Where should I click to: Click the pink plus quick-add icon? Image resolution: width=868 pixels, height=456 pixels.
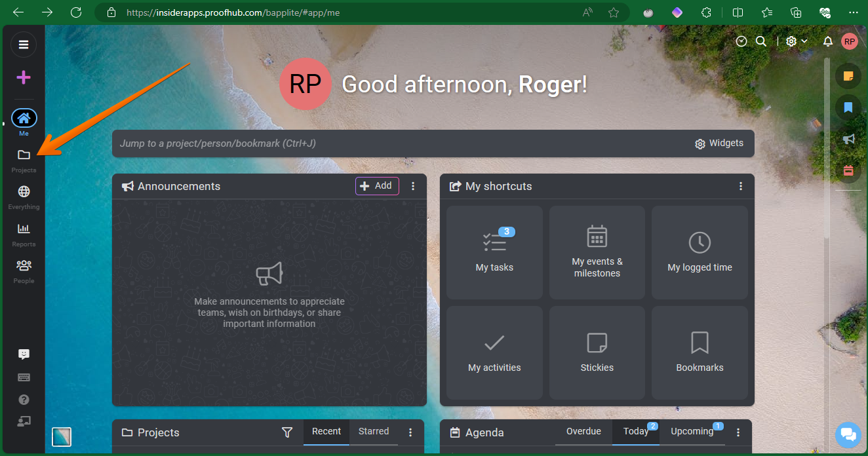[24, 78]
